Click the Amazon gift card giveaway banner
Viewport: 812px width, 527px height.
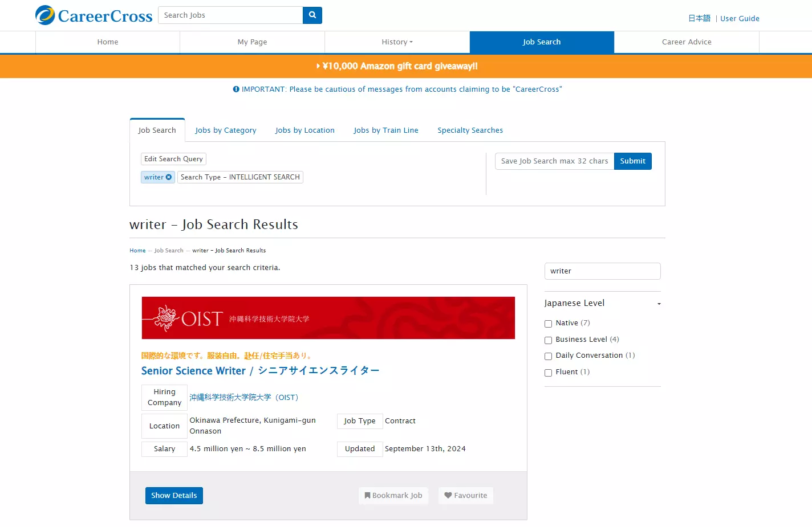pos(397,66)
